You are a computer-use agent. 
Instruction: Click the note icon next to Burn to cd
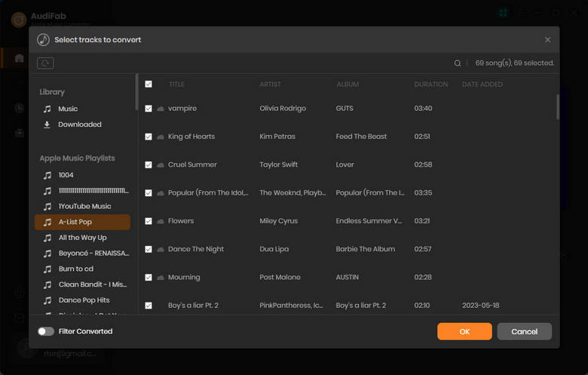pos(47,269)
